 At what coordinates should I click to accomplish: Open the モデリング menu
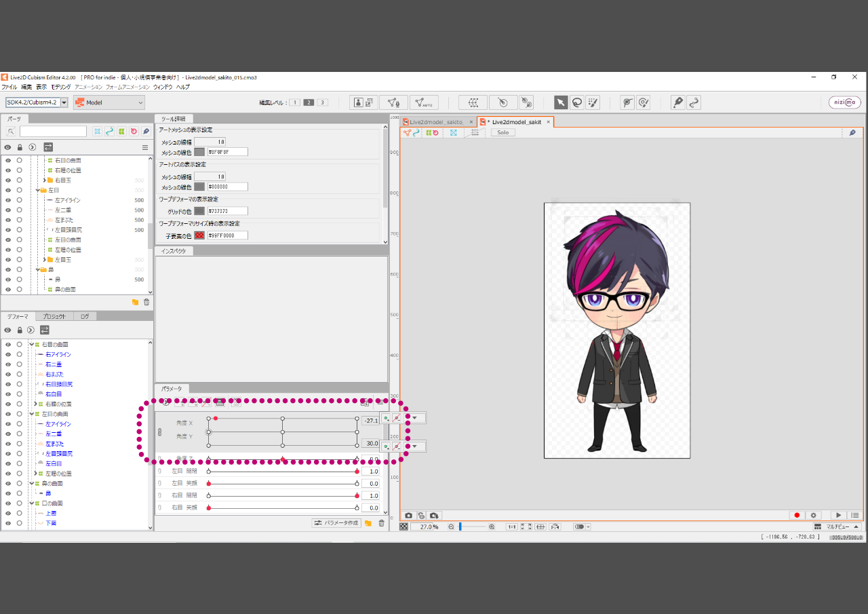pyautogui.click(x=60, y=87)
